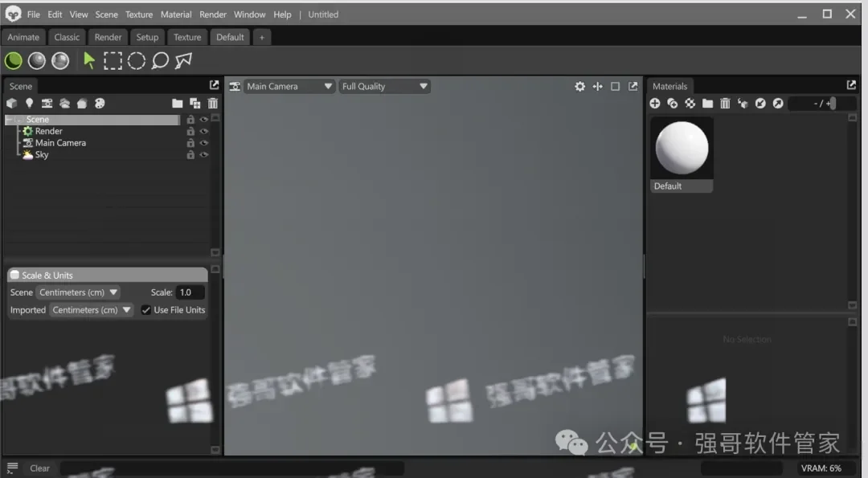Click the checkered sphere materials icon
The width and height of the screenshot is (868, 478).
click(690, 104)
